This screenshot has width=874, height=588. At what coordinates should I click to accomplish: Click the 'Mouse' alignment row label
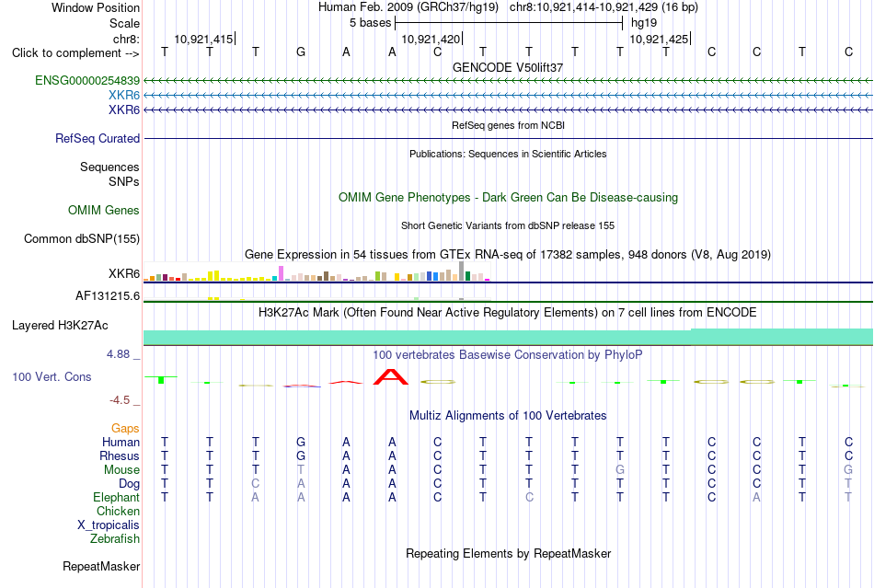tap(121, 470)
